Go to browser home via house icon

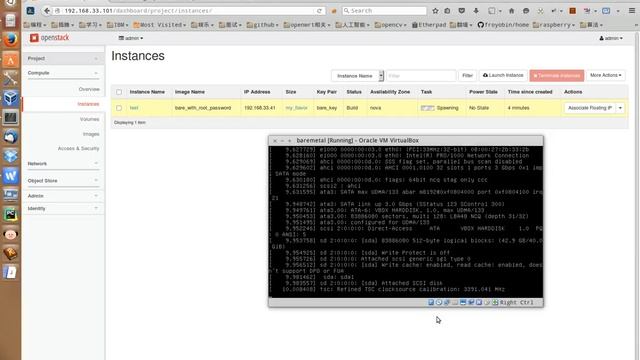tap(511, 11)
